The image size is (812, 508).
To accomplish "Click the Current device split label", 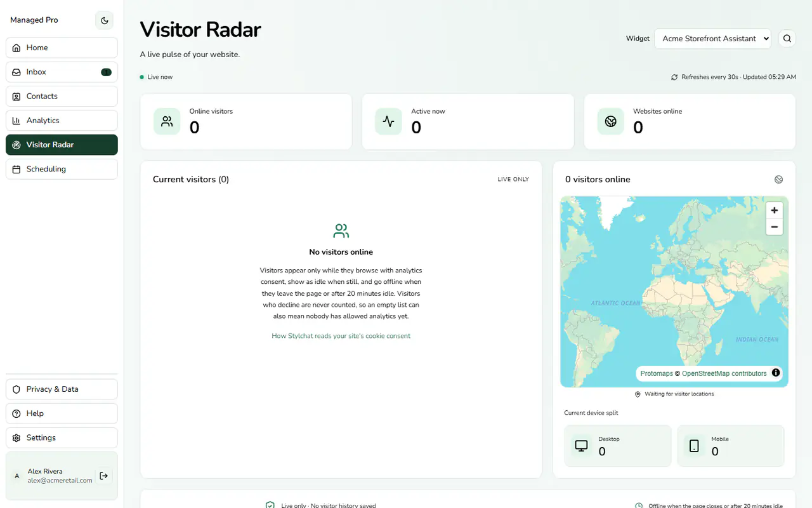I will click(x=591, y=413).
